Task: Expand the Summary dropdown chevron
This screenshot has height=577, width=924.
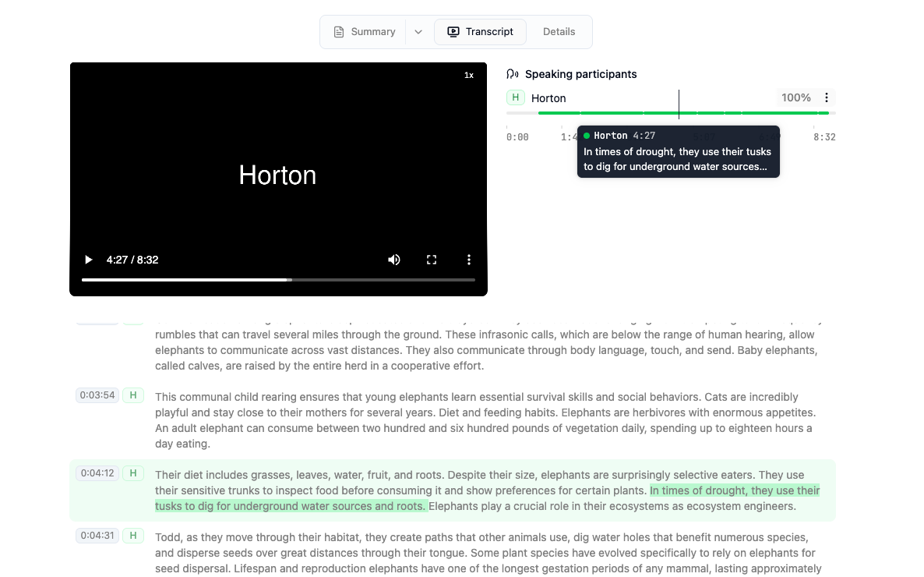Action: coord(418,32)
